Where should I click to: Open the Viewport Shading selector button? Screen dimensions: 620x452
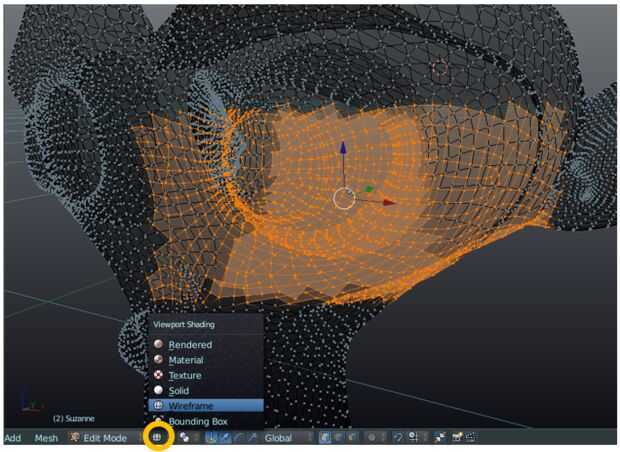157,437
